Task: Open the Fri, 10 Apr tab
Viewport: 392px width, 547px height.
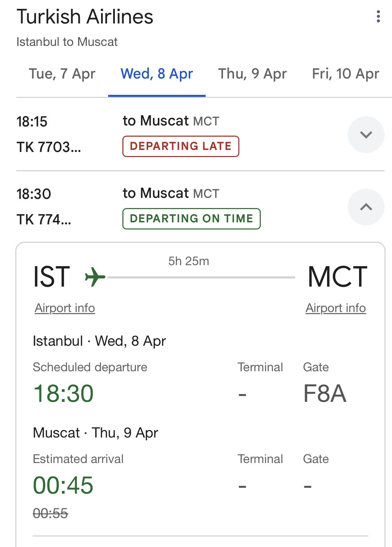Action: tap(345, 74)
